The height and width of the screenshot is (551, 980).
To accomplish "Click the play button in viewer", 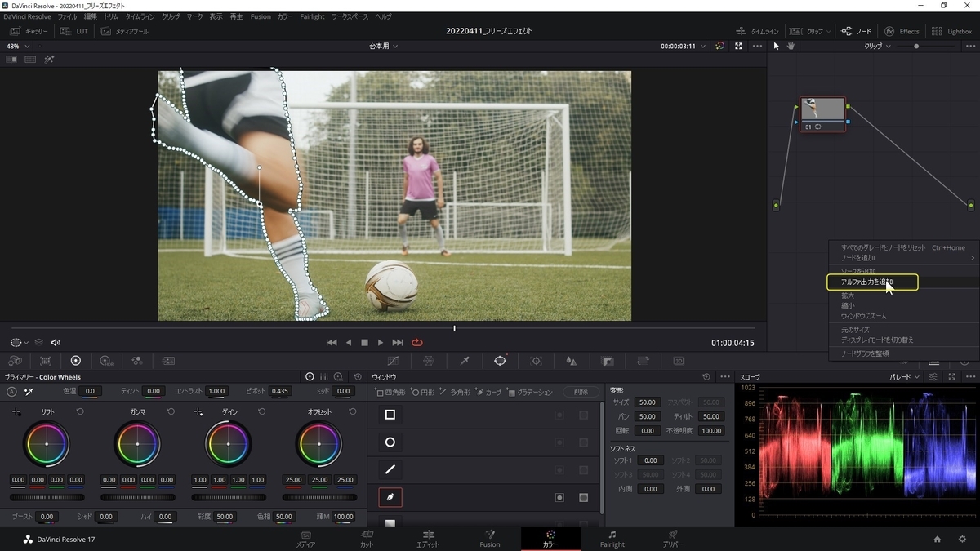I will pyautogui.click(x=381, y=343).
